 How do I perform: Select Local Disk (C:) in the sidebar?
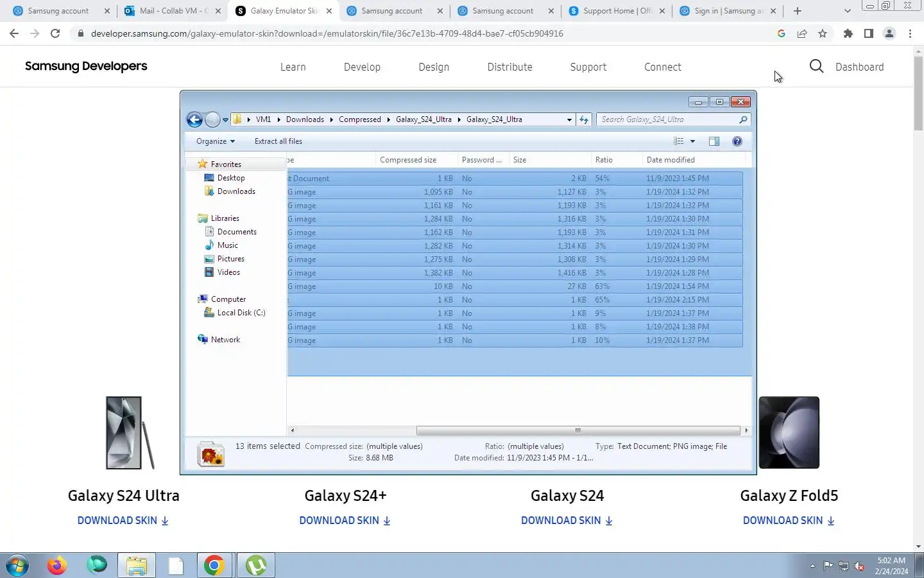tap(241, 313)
